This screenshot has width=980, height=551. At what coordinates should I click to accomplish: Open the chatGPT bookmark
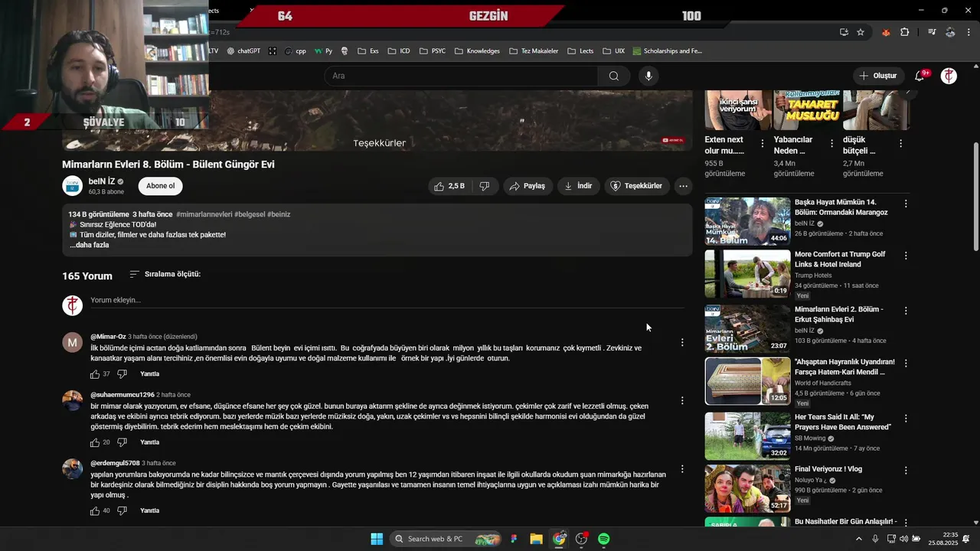coord(243,51)
